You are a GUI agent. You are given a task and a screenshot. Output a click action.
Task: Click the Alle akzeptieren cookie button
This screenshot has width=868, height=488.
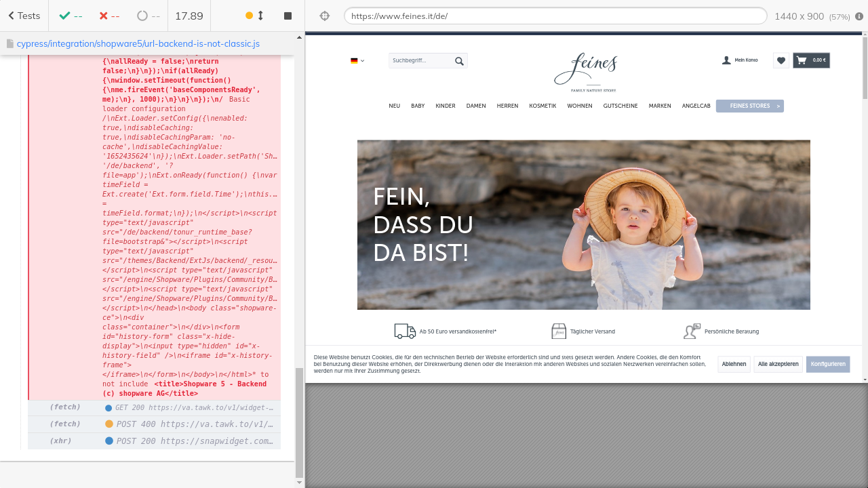778,364
